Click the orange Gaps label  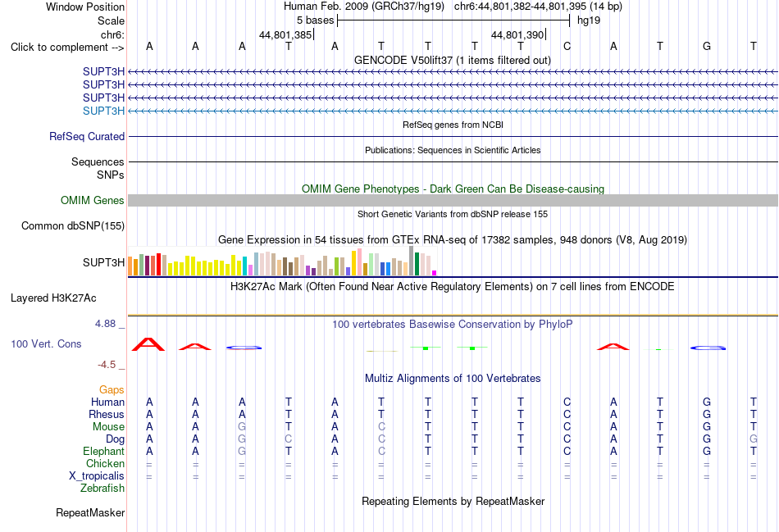[x=112, y=390]
